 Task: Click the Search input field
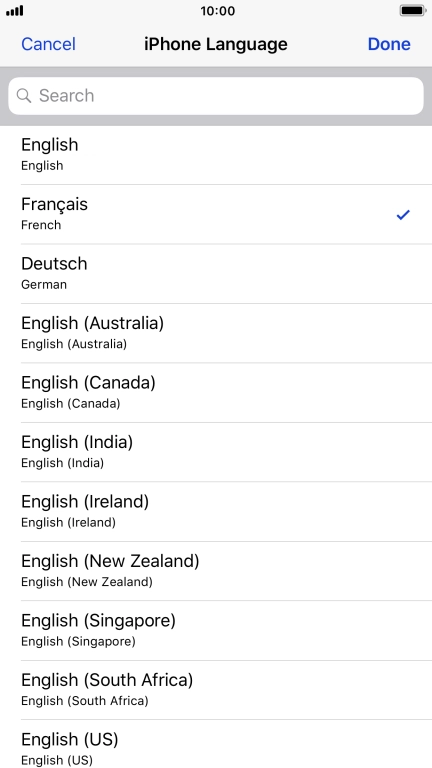pyautogui.click(x=216, y=96)
